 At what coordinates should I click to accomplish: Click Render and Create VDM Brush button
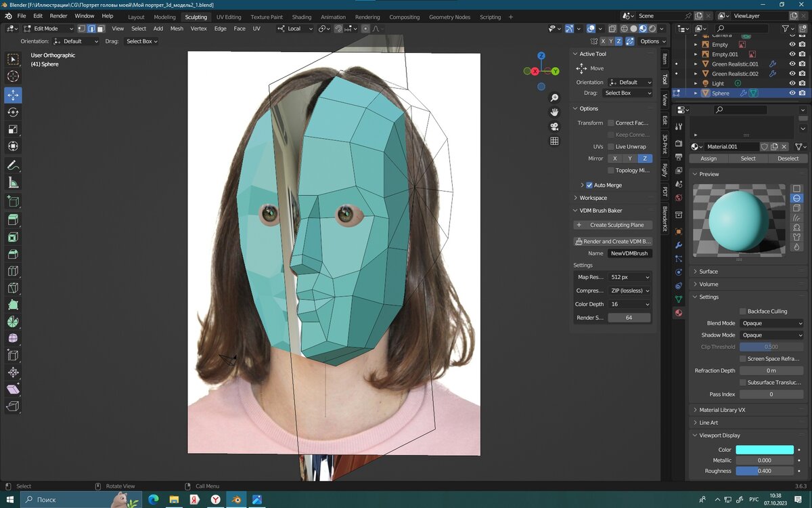[613, 241]
